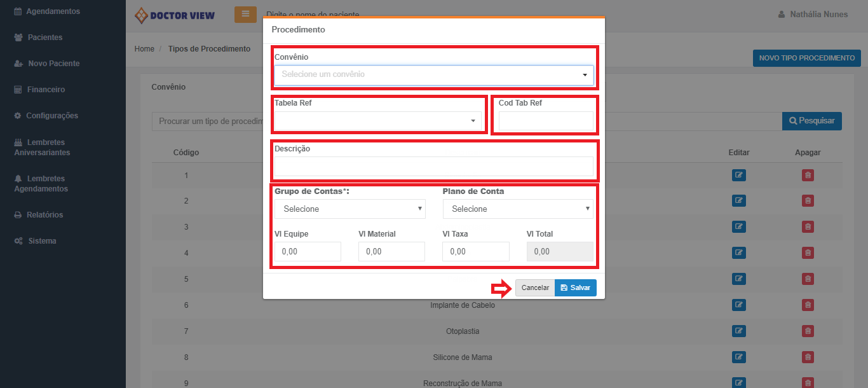Image resolution: width=868 pixels, height=388 pixels.
Task: Click the Doctor View logo
Action: pos(175,15)
